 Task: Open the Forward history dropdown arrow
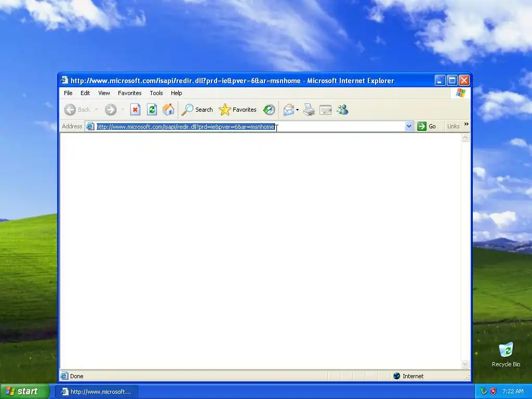123,110
